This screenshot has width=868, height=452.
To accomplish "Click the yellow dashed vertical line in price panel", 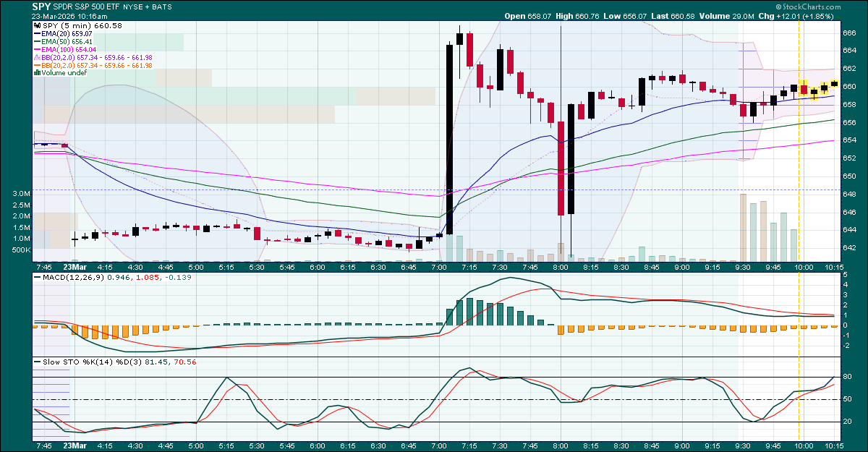I will pos(799,140).
